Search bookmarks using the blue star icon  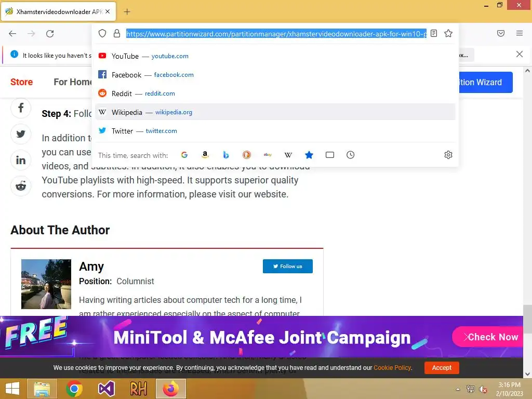click(309, 155)
